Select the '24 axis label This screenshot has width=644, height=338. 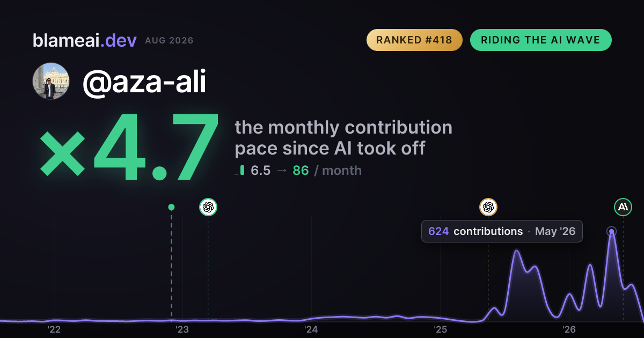point(311,329)
